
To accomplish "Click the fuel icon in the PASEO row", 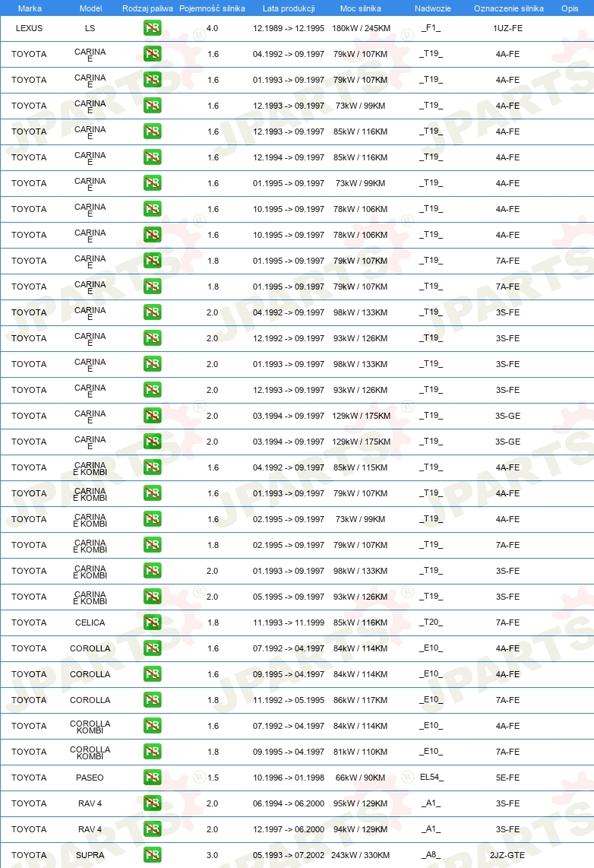I will (152, 778).
